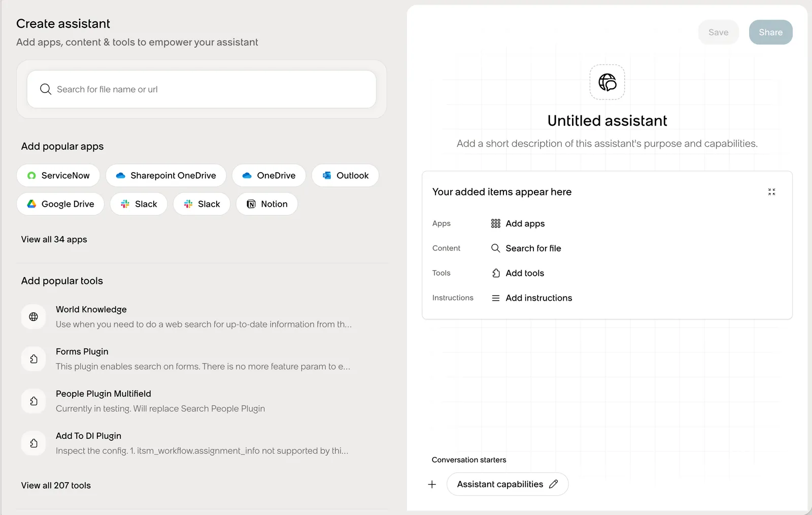Click the Add tools plugin icon
812x515 pixels.
tap(496, 273)
